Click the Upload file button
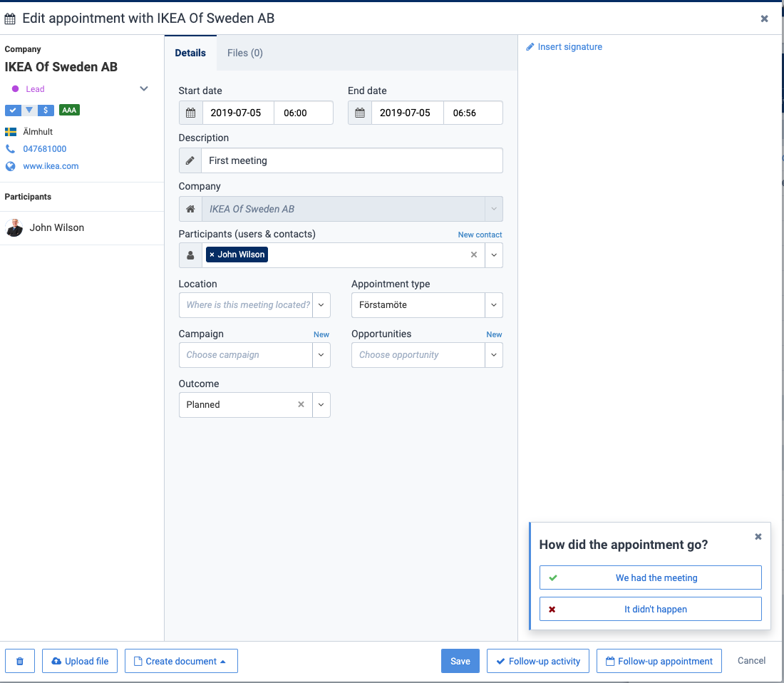The image size is (784, 683). click(x=80, y=661)
